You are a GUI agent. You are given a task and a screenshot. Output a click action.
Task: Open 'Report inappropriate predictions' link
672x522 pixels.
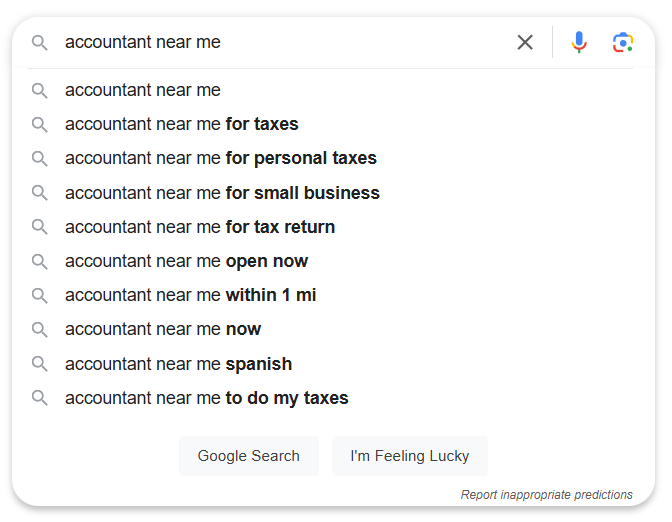pyautogui.click(x=546, y=495)
